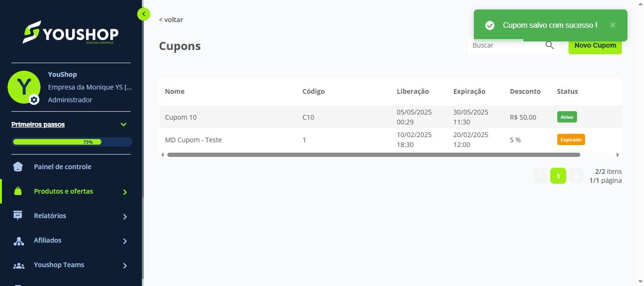
Task: Go back using the voltar link
Action: (x=171, y=20)
